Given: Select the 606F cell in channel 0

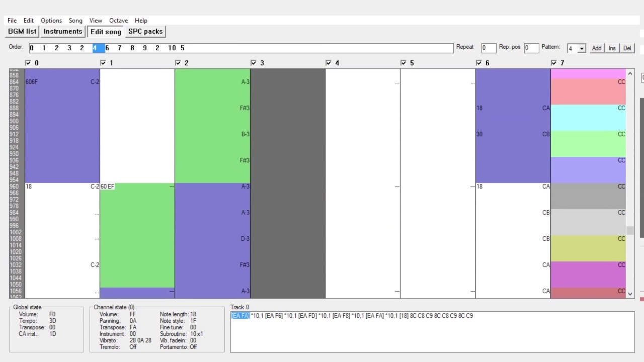Looking at the screenshot, I should click(31, 82).
